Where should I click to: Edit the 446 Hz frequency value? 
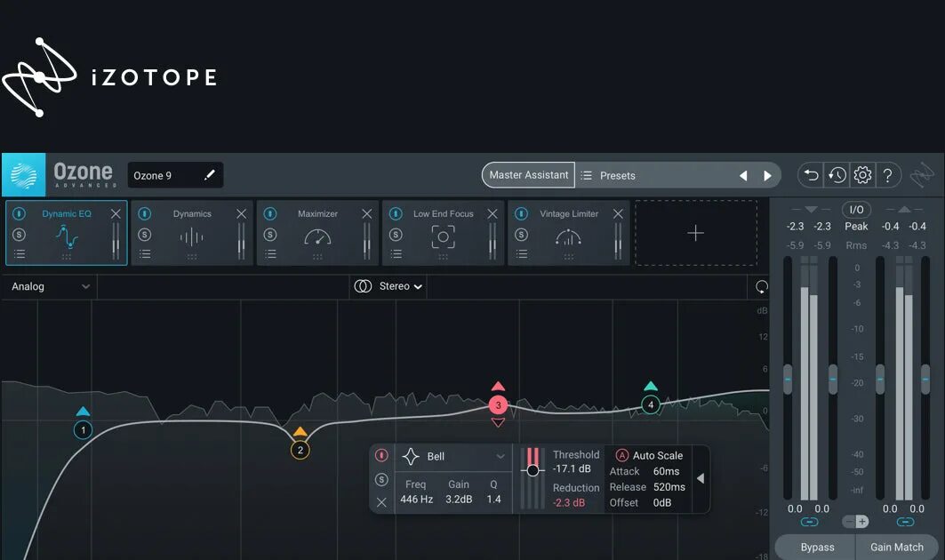(416, 500)
